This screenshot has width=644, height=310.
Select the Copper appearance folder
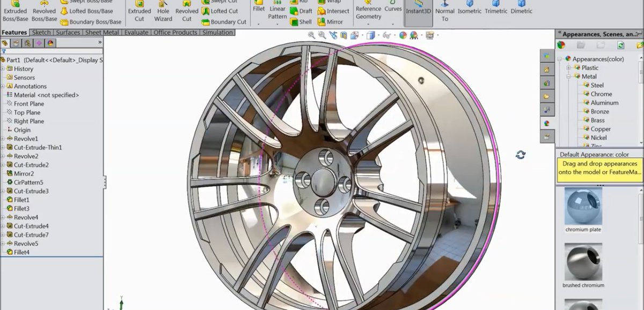[x=597, y=129]
